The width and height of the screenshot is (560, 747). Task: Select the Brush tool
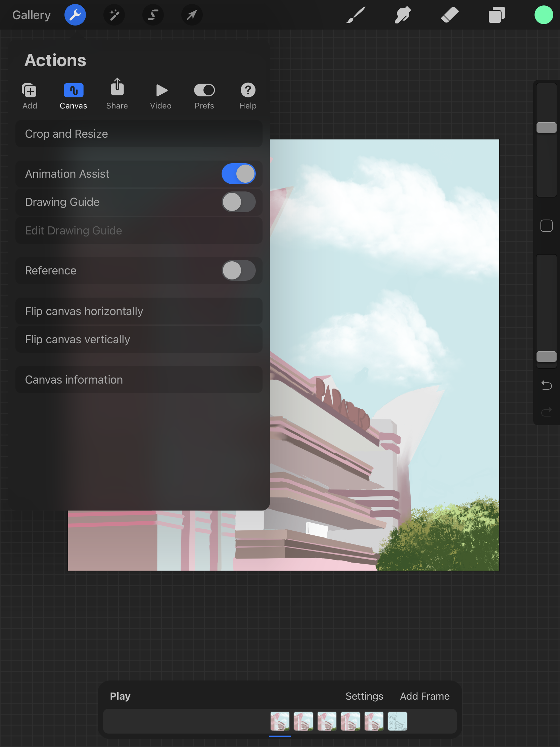point(356,15)
